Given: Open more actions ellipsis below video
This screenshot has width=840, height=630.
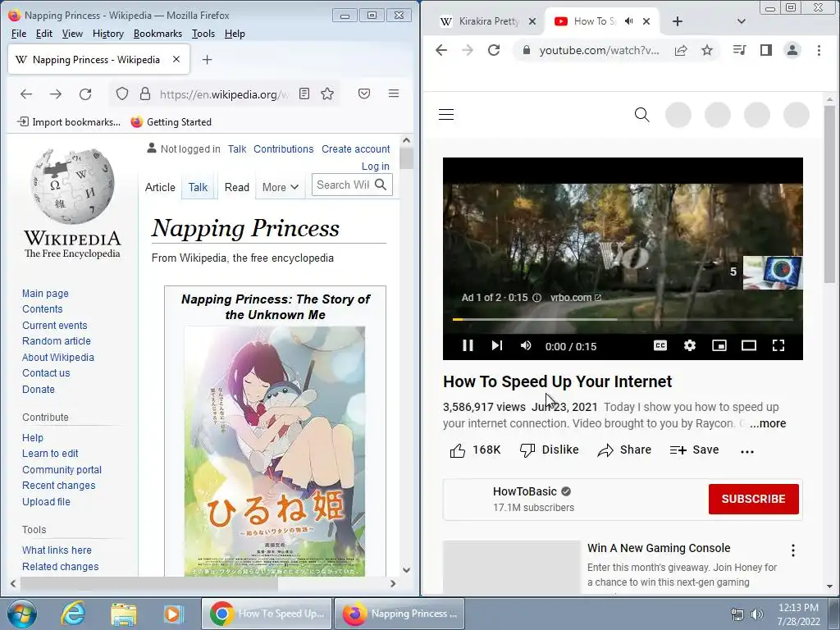Looking at the screenshot, I should click(x=746, y=451).
